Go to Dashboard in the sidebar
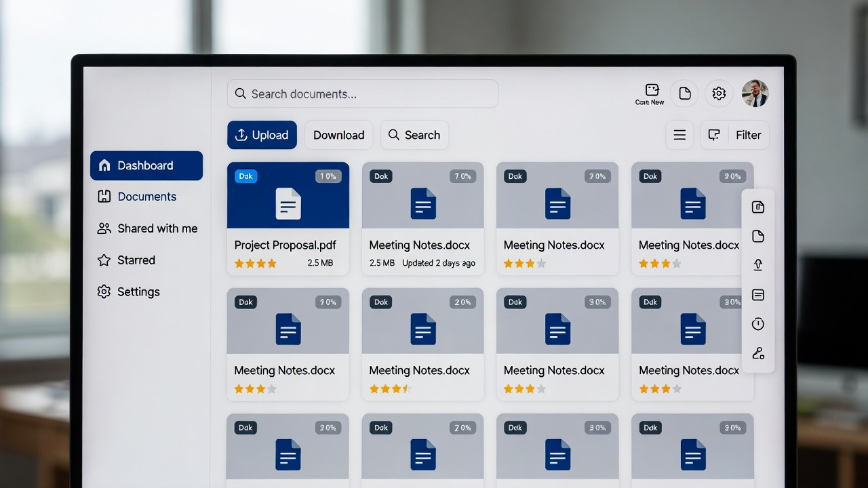Screen dimensions: 868x488 (146, 165)
